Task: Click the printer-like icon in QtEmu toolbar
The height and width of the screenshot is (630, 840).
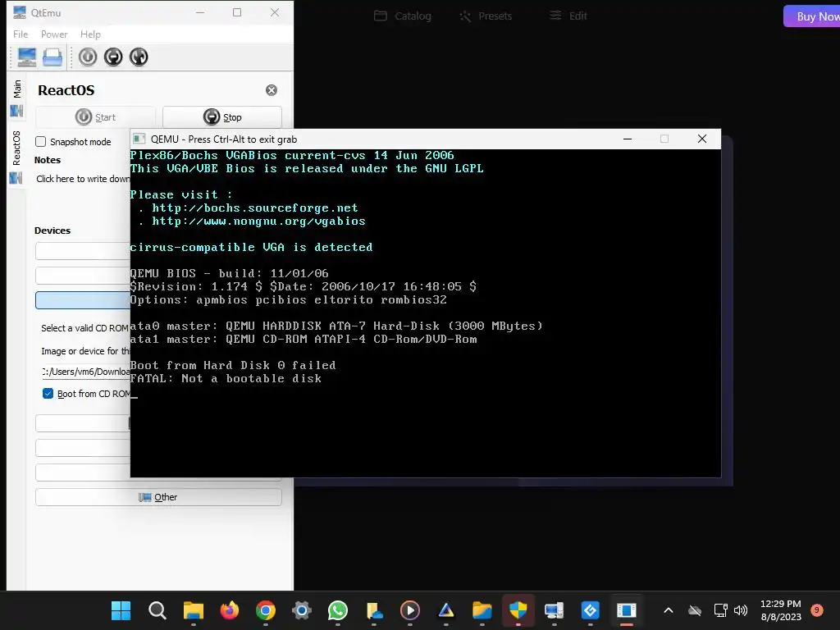Action: [52, 57]
